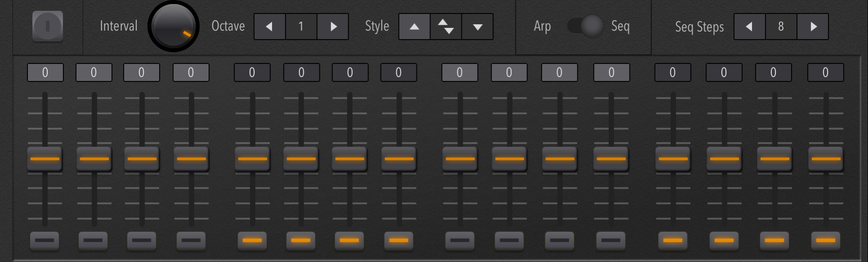
Task: Click the step 2 slider handle
Action: [94, 158]
